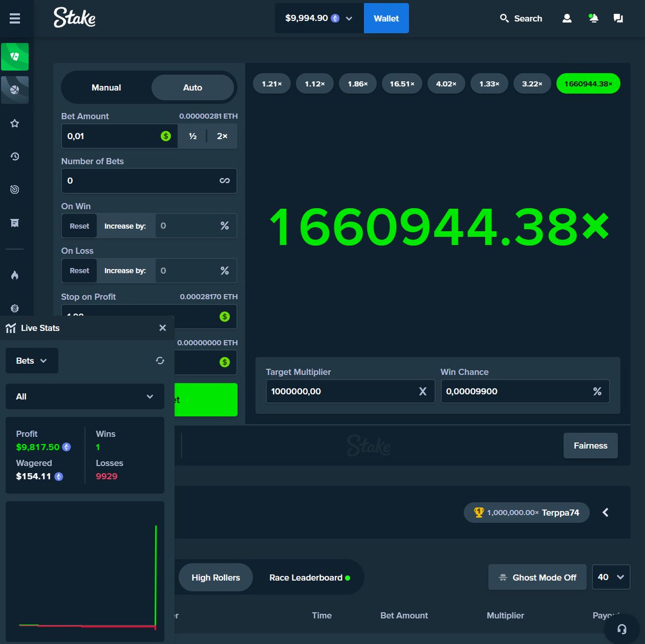The image size is (645, 644).
Task: Focus the Number of Bets field
Action: click(149, 181)
